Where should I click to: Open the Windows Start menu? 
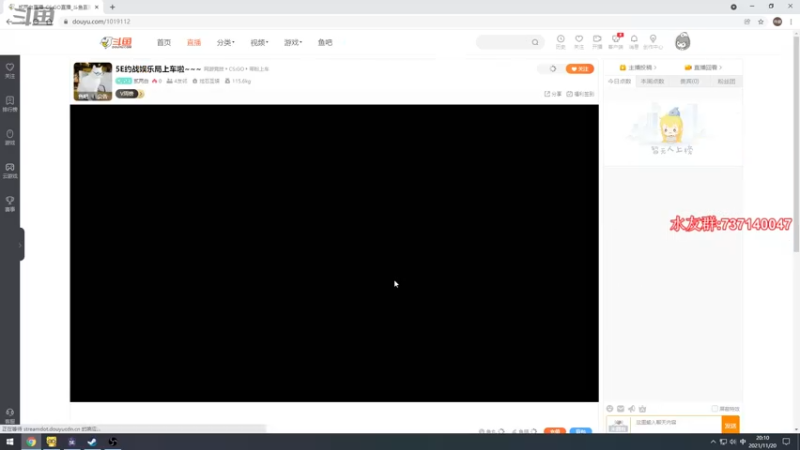point(10,442)
